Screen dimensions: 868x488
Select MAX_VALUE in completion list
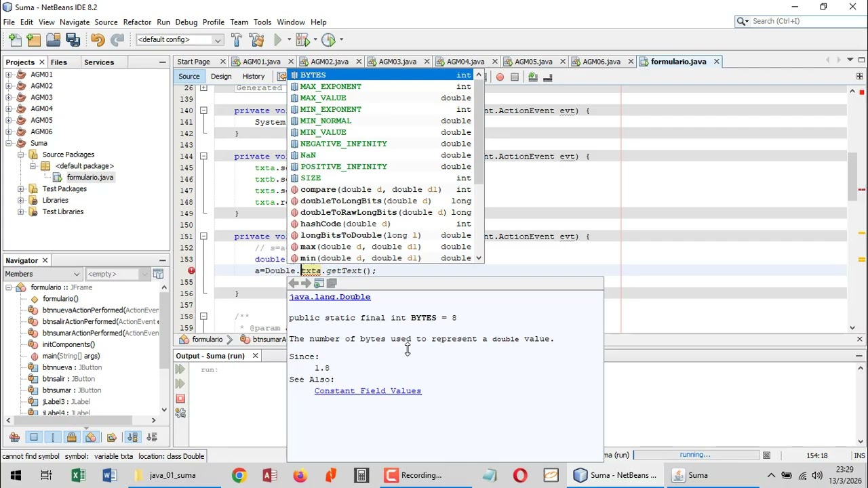(x=381, y=98)
